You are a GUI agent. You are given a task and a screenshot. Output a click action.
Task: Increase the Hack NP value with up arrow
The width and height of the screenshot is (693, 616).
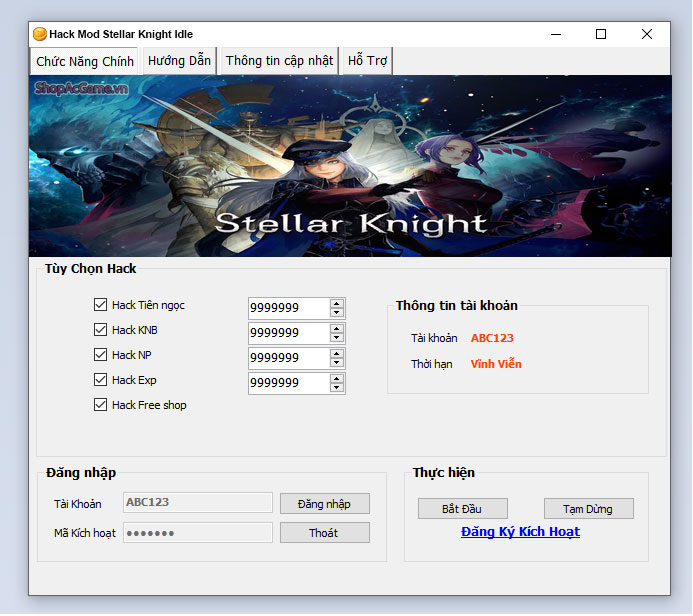337,354
